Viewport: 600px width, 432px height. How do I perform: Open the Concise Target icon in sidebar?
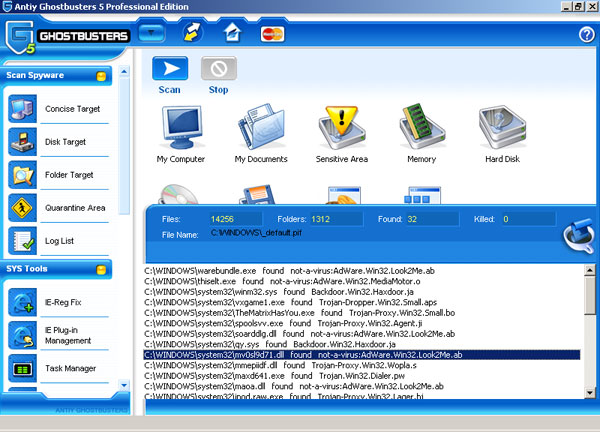click(23, 109)
